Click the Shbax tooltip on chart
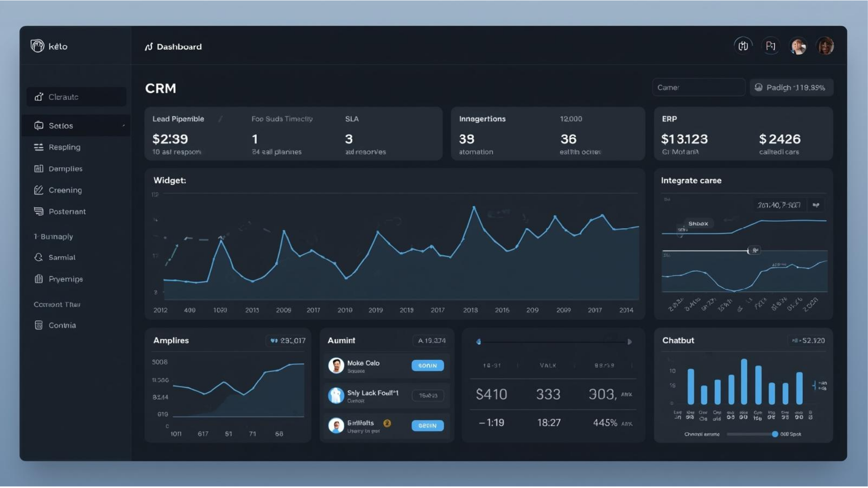868x488 pixels. click(x=698, y=223)
